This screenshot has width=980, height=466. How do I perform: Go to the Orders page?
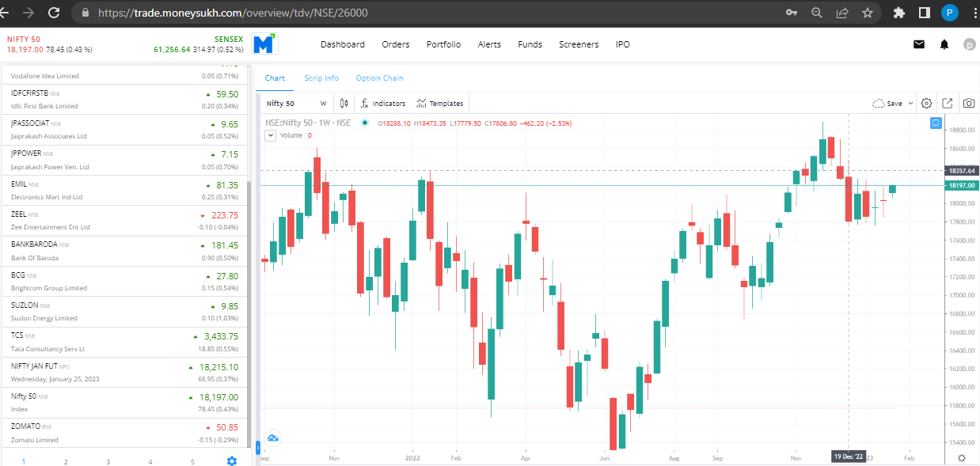396,44
